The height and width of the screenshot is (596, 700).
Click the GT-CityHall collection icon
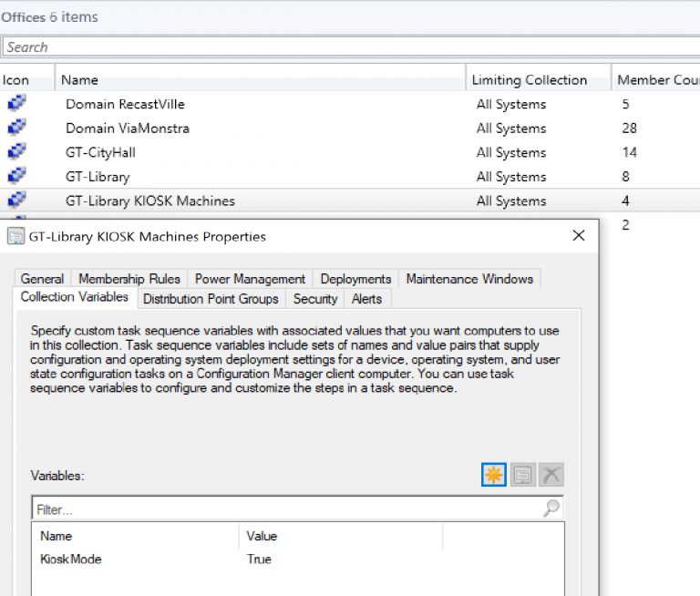(x=16, y=152)
